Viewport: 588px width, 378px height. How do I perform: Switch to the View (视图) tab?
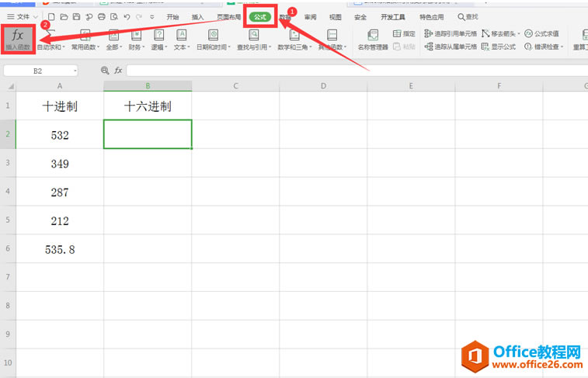click(336, 17)
